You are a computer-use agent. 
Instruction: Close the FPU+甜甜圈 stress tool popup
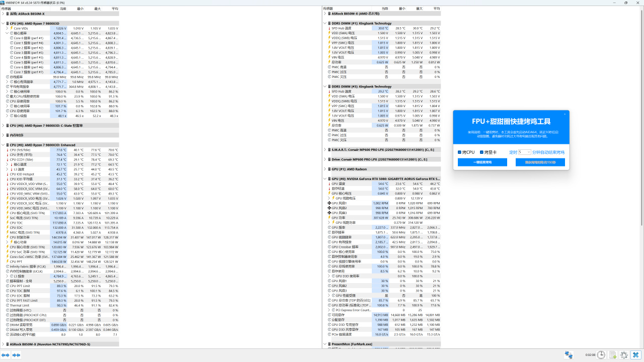tap(565, 114)
